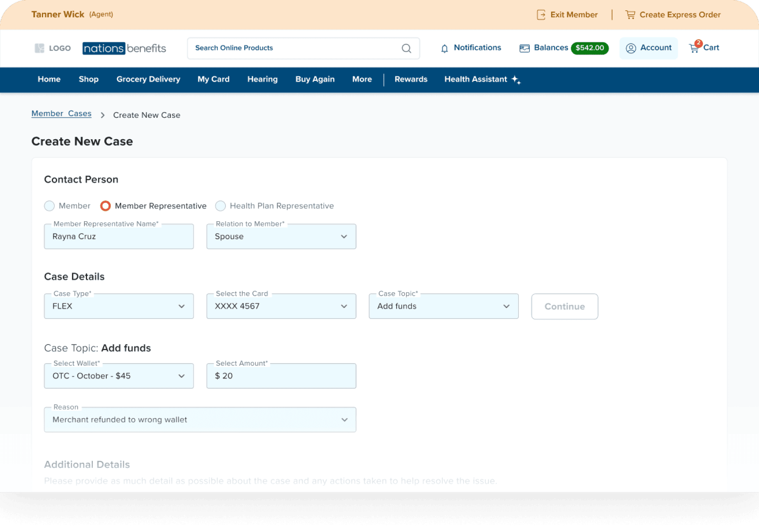Open the Account profile icon
The height and width of the screenshot is (532, 759).
(631, 48)
